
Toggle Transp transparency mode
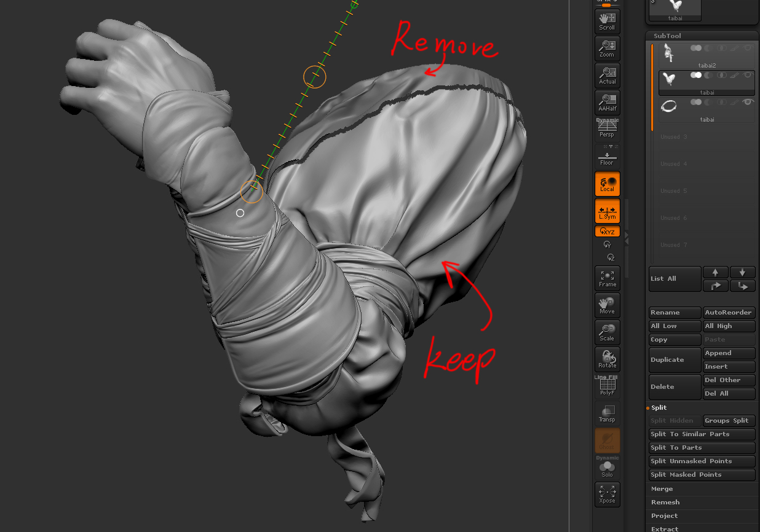pos(607,413)
